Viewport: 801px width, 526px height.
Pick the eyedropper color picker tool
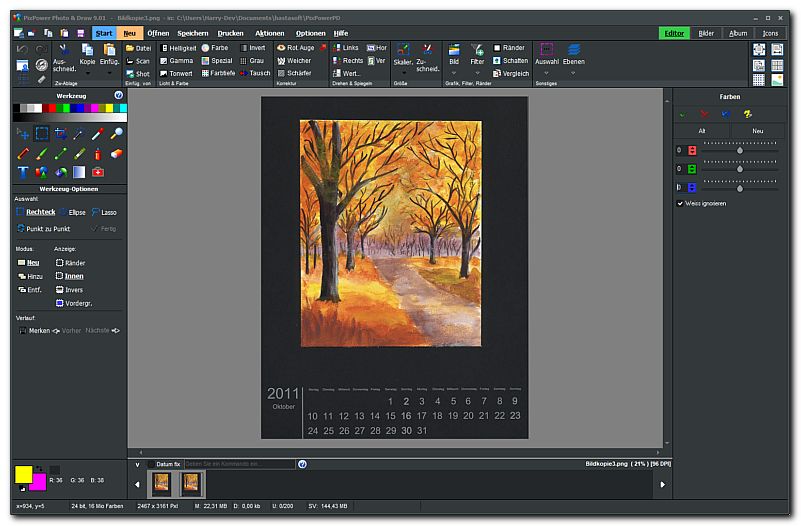98,134
